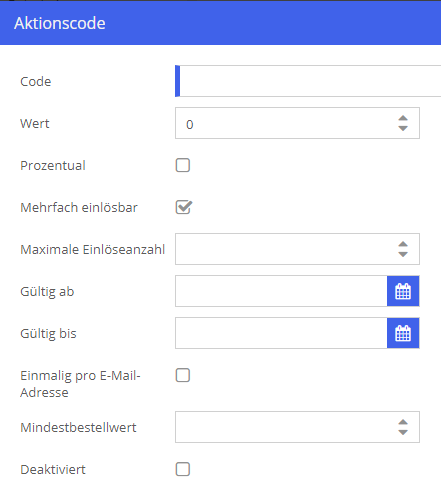Screen dimensions: 441x500
Task: Increment Maximale Einlöseanzahl using up arrow
Action: pyautogui.click(x=403, y=244)
